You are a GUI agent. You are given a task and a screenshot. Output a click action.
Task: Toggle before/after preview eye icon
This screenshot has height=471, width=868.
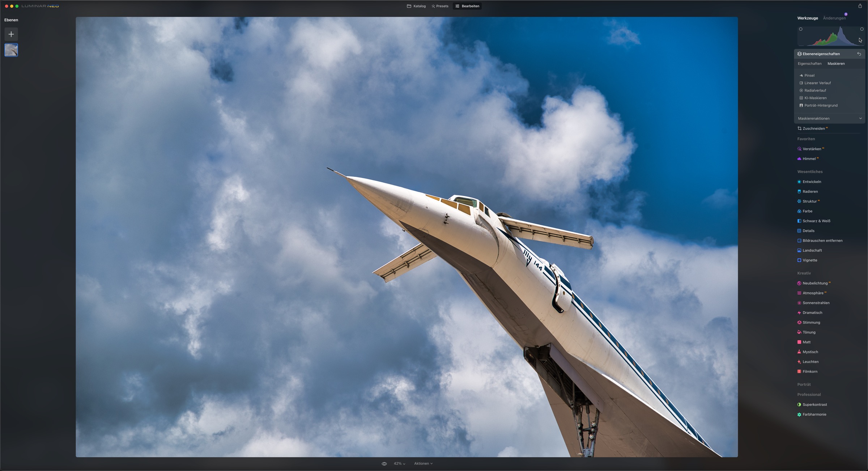384,463
